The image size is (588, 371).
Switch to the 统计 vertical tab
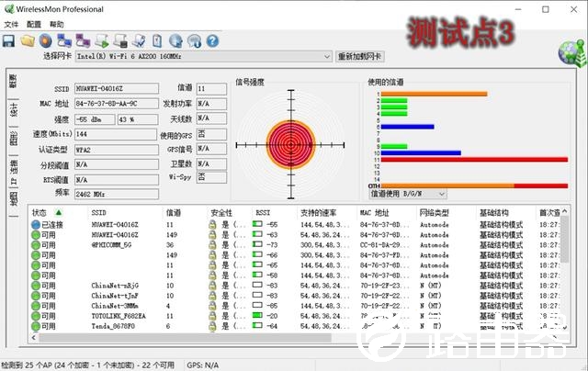(13, 109)
